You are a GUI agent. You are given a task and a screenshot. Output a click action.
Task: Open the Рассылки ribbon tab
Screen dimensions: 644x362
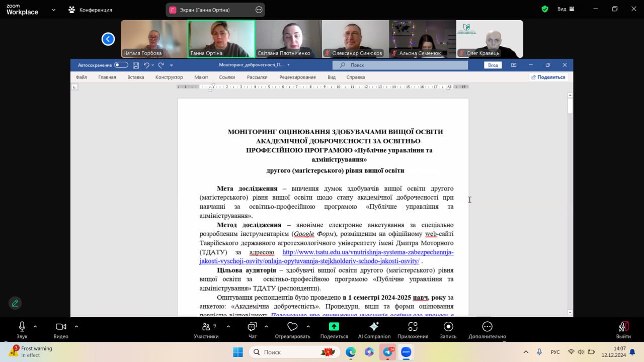[257, 77]
